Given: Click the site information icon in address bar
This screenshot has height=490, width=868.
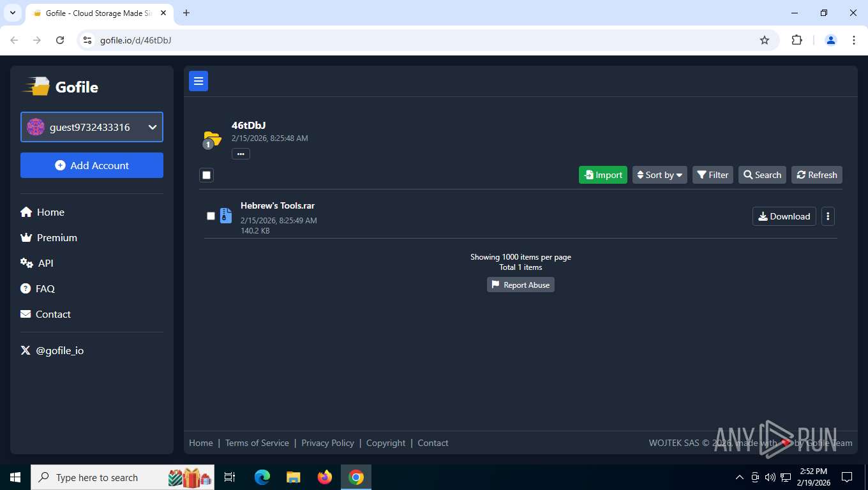Looking at the screenshot, I should tap(88, 40).
